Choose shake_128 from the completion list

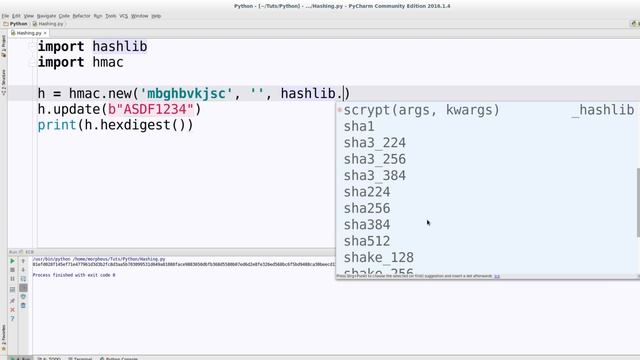pos(486,257)
